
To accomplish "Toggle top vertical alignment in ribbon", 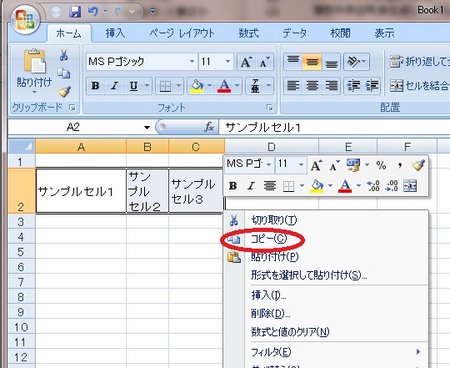I will coord(293,62).
